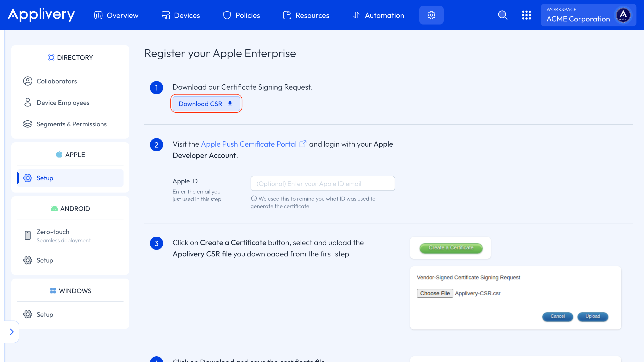Click the Android robot icon

point(55,208)
